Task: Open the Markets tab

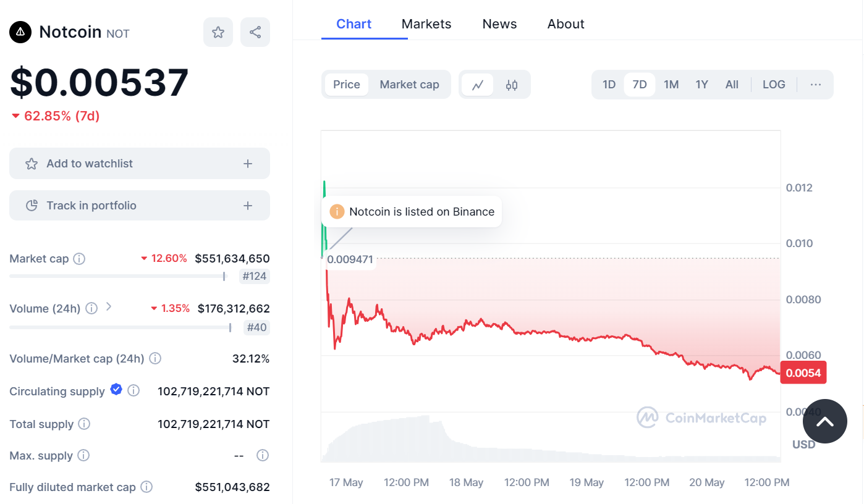Action: [x=426, y=24]
